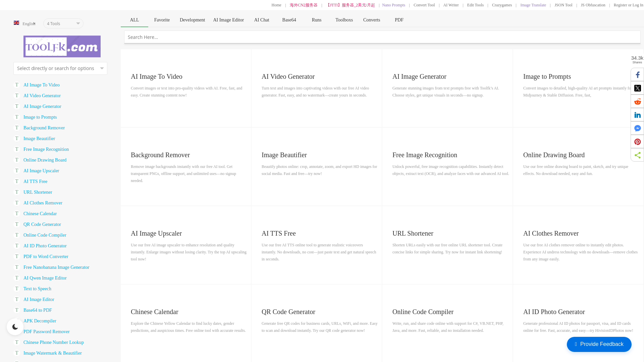
Task: Open Free Nanobanana Image Generator link
Action: [56, 267]
